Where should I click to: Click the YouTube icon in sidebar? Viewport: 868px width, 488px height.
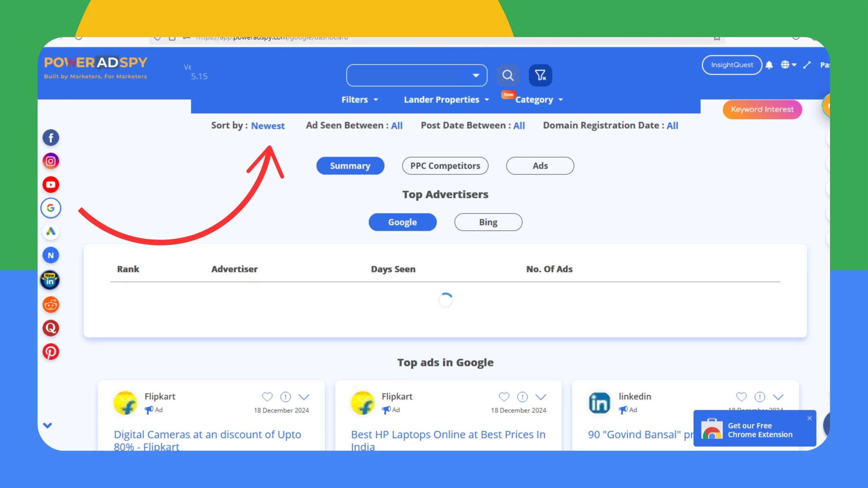tap(51, 185)
